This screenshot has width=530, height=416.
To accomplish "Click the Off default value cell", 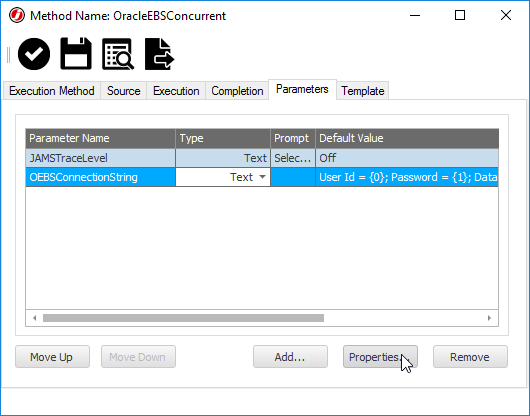I will (x=407, y=158).
